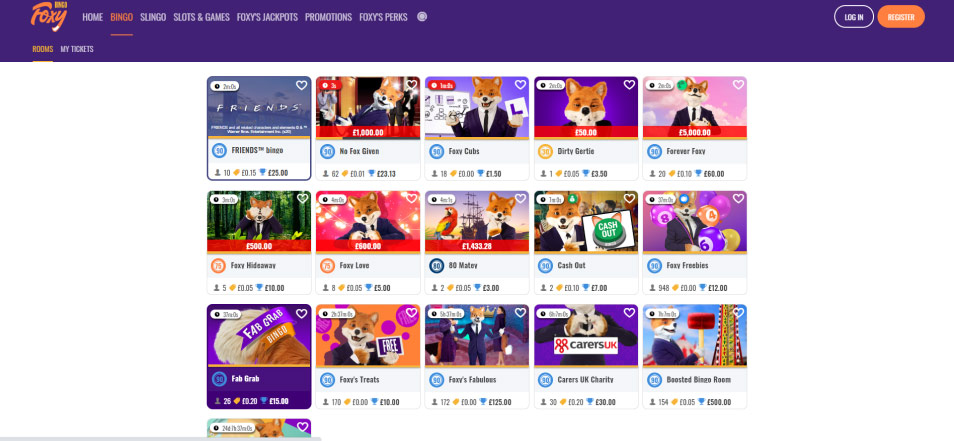Click the heart on Foxy's Treats card
This screenshot has width=954, height=441.
[x=411, y=313]
